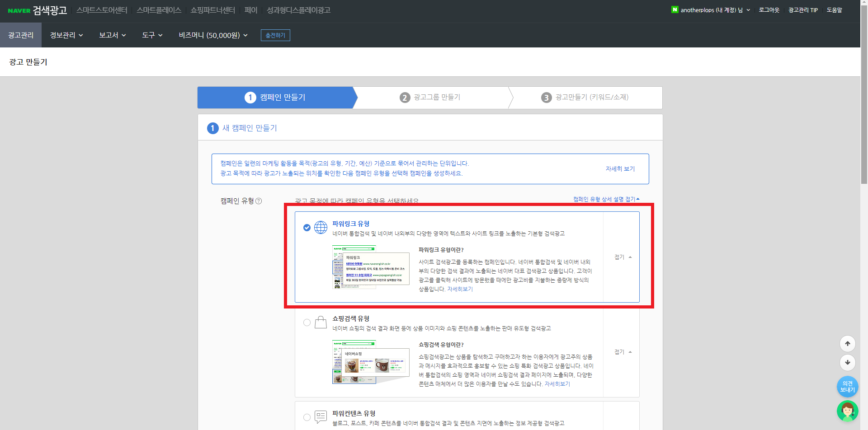Switch to the 광고관리 tab

[20, 35]
